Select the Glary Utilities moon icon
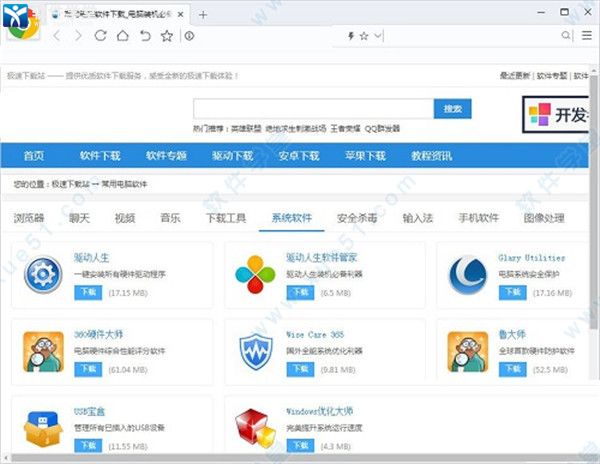This screenshot has height=464, width=600. [x=467, y=274]
